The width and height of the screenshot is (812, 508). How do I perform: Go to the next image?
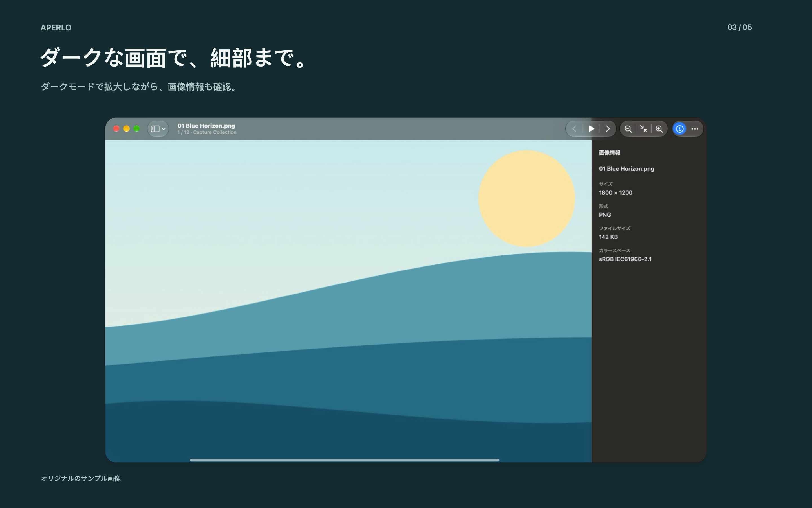point(608,129)
